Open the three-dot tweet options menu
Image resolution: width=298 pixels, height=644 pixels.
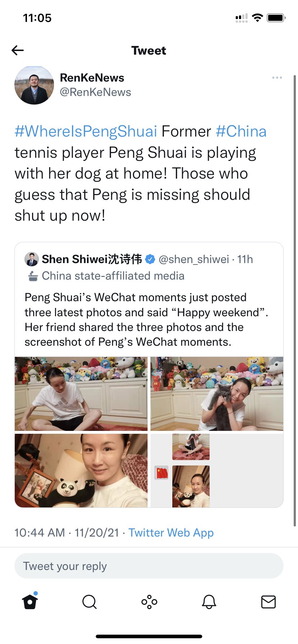(x=277, y=78)
